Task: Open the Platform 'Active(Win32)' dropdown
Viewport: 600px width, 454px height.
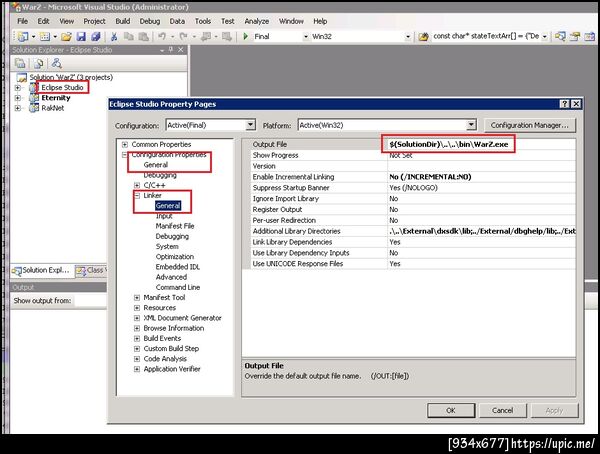Action: tap(471, 125)
